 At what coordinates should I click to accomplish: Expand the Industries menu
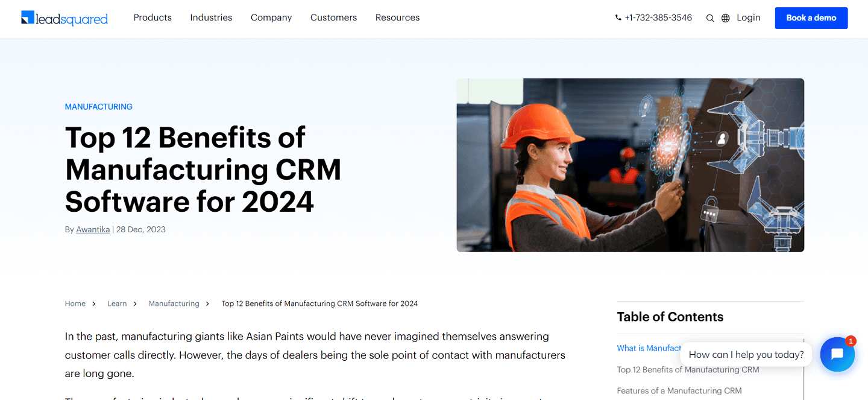point(211,17)
